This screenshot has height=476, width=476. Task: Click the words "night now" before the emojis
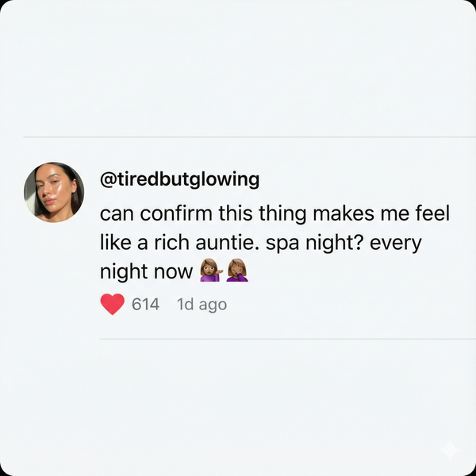(x=147, y=271)
